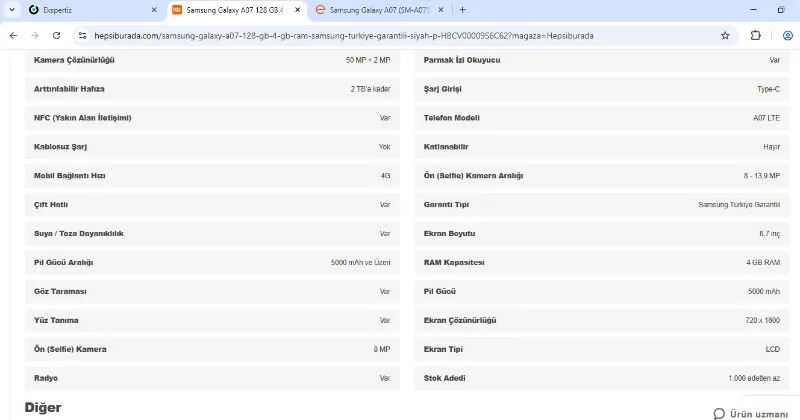Click the Arttırılabilir Hafıza label

point(69,89)
